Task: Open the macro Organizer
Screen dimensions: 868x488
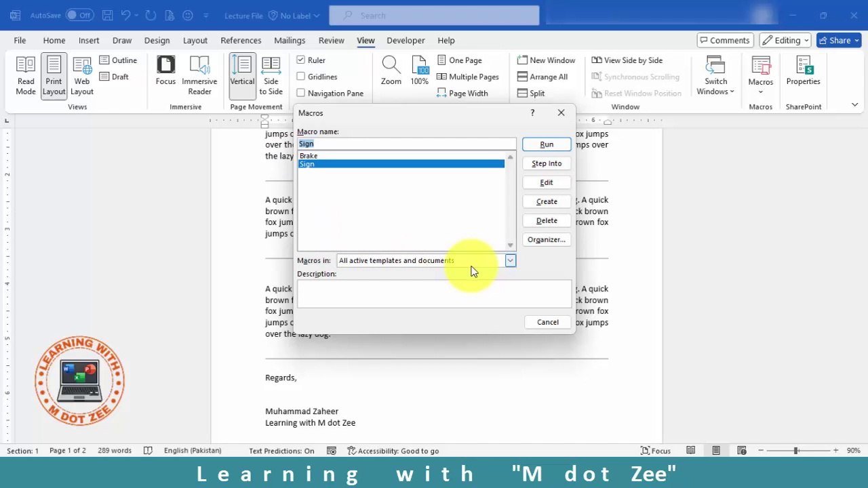Action: pyautogui.click(x=547, y=239)
